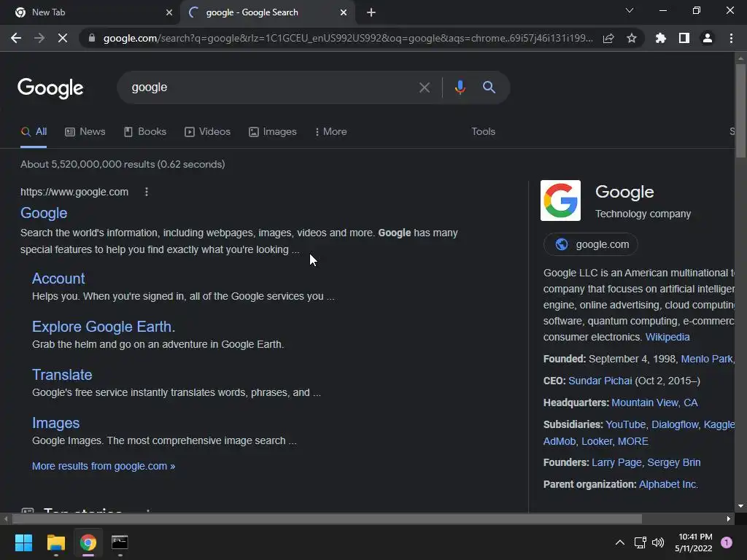Open the clock showing 10:41 PM
Screen dimensions: 747x560
click(694, 542)
